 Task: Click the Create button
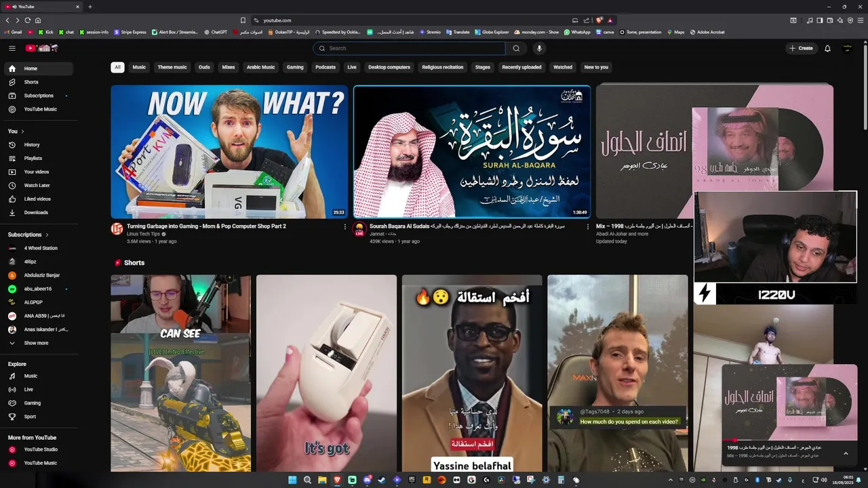[801, 48]
